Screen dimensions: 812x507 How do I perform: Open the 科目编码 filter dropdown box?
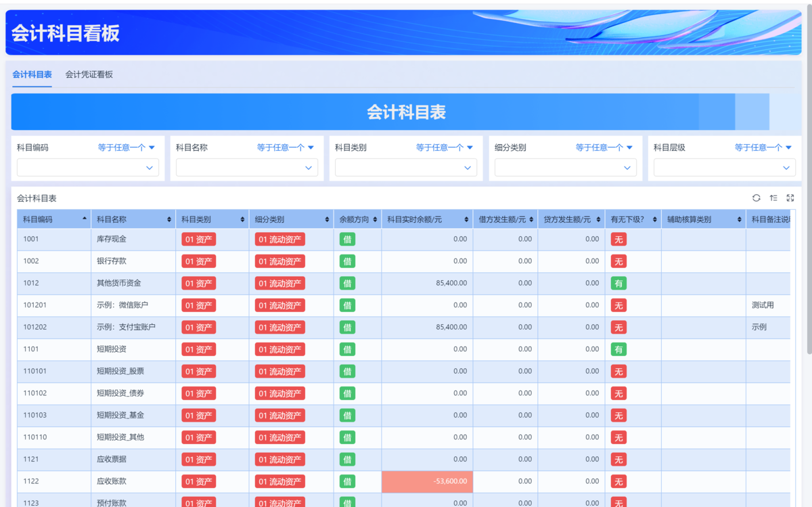point(87,167)
